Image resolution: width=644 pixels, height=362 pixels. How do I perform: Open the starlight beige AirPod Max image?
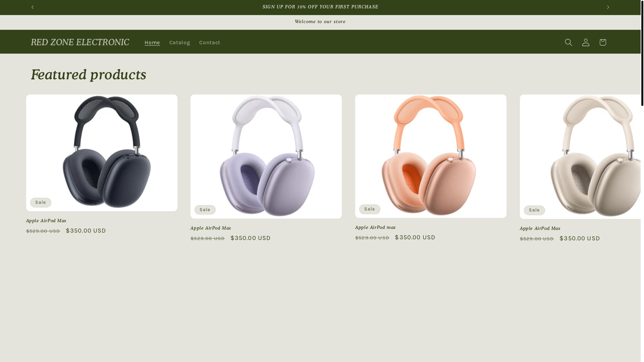(x=580, y=157)
